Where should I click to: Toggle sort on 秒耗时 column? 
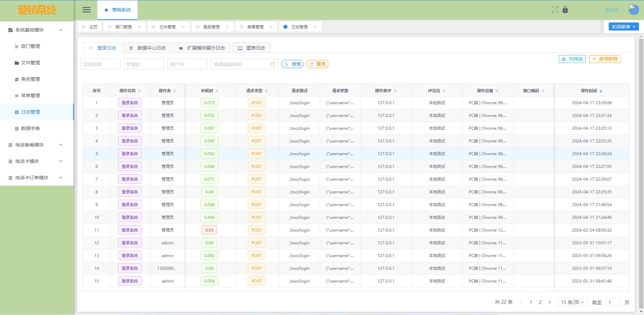tap(217, 91)
